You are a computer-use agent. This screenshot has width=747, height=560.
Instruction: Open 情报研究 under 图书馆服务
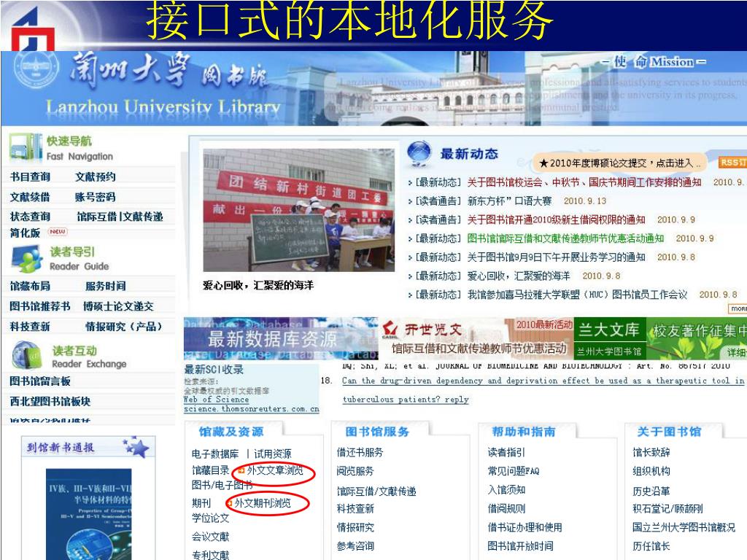(355, 527)
